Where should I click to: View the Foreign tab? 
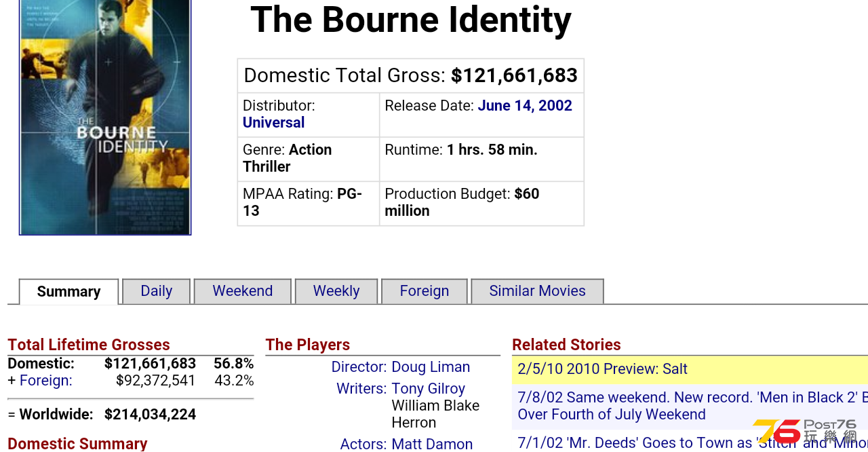(x=424, y=291)
